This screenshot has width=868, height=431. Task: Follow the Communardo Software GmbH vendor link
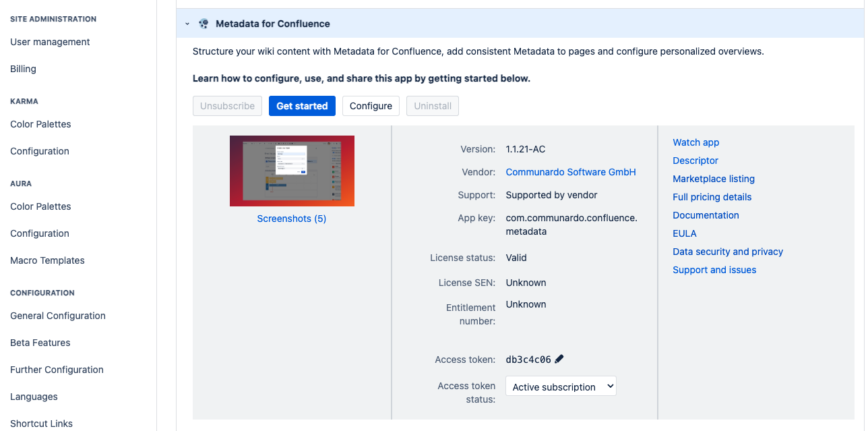point(571,172)
